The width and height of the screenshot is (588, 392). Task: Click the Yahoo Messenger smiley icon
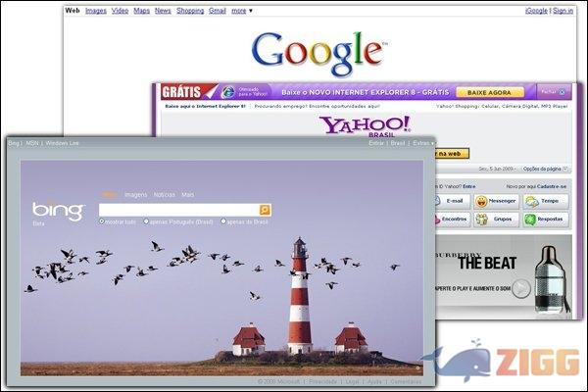tap(481, 202)
